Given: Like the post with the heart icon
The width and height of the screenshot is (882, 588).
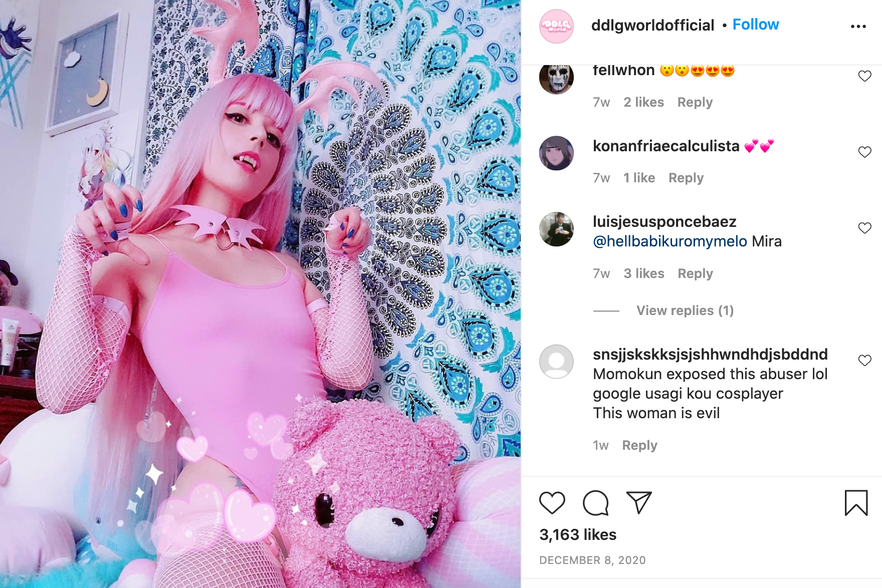Looking at the screenshot, I should [552, 503].
